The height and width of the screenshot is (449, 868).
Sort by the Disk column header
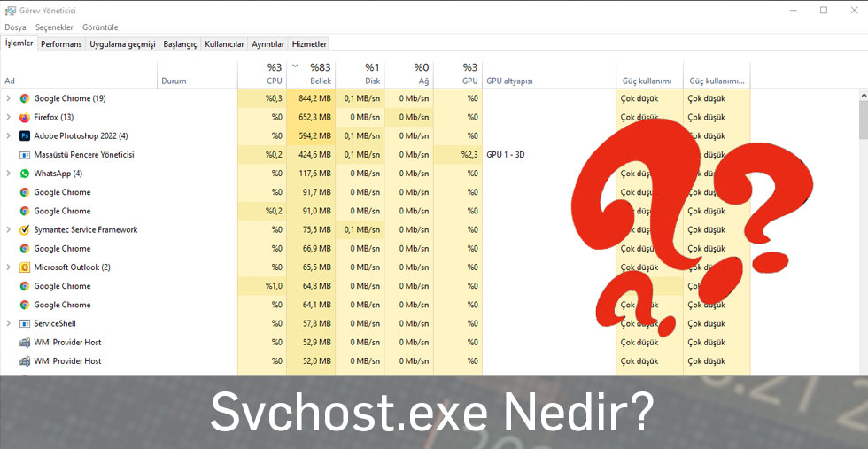pos(360,74)
